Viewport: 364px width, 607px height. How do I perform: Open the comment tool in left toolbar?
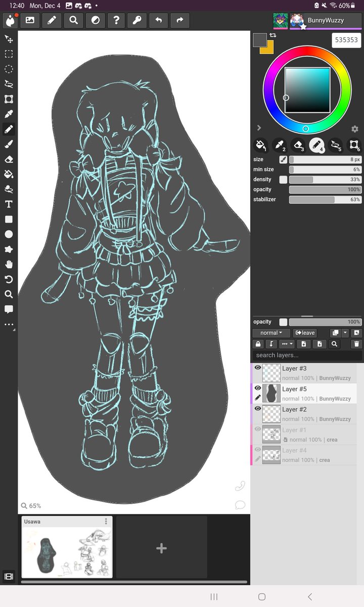[x=9, y=309]
